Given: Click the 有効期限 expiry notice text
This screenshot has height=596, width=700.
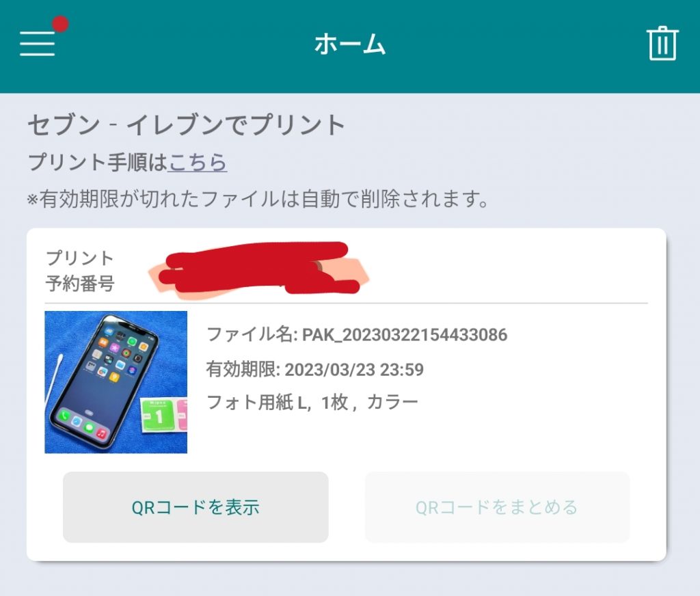Looking at the screenshot, I should (x=258, y=199).
